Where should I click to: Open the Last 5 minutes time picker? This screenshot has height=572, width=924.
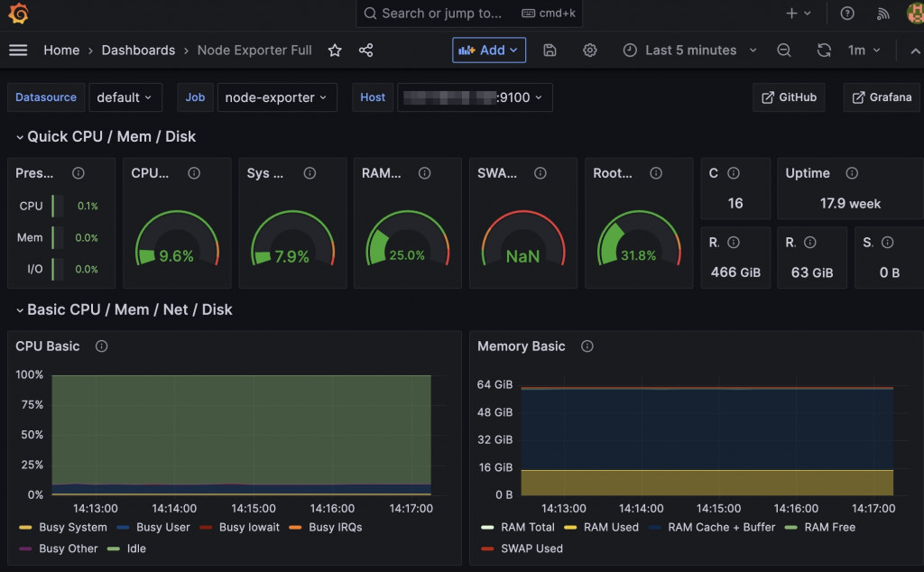[x=689, y=50]
